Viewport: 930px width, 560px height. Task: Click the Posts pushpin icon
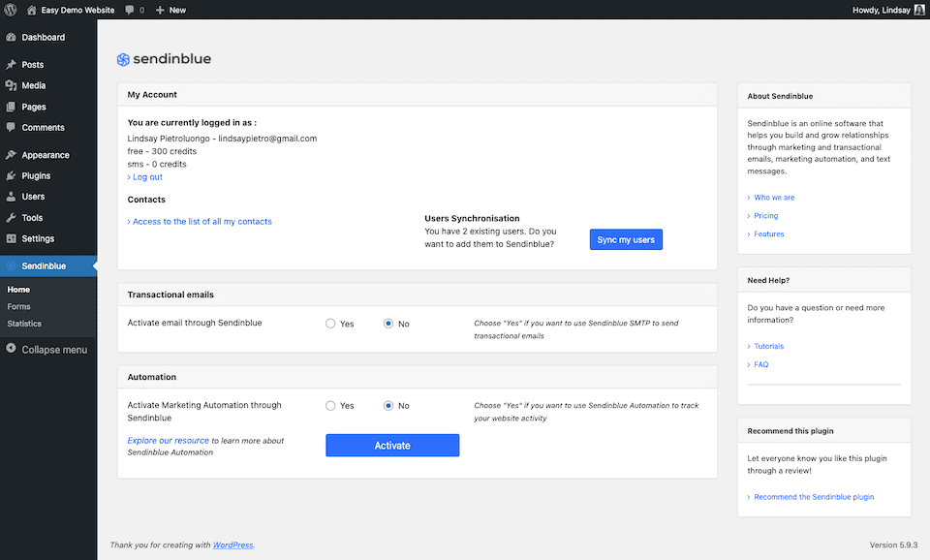pos(11,65)
